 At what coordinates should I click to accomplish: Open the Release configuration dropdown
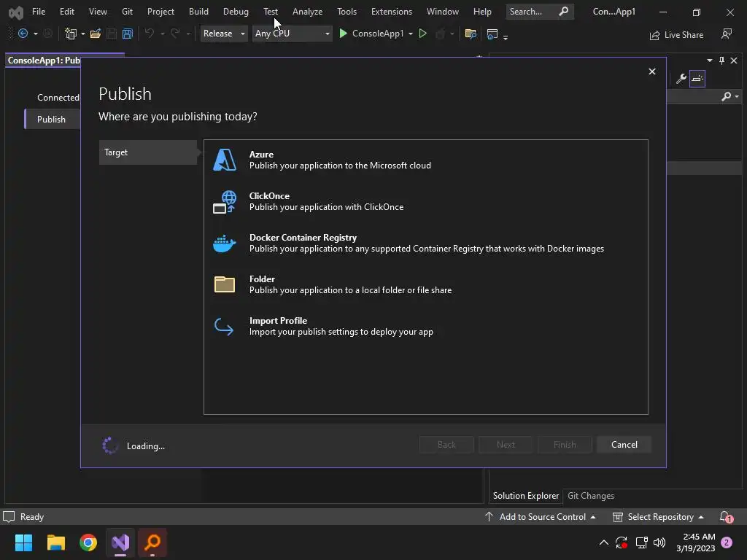[x=224, y=34]
